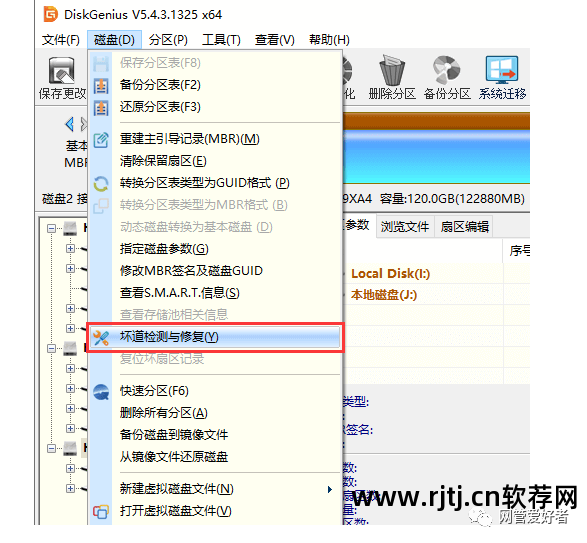The image size is (587, 543).
Task: Click the 系统迁移 toolbar icon
Action: coord(502,70)
